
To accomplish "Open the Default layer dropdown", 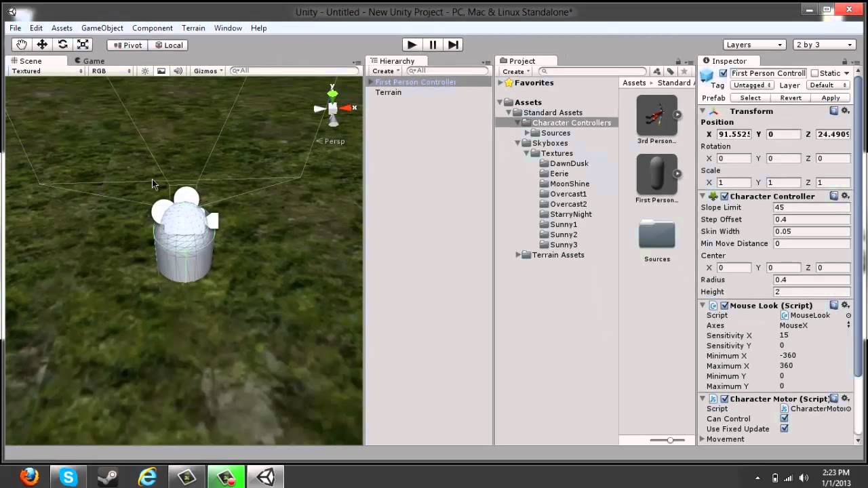I will coord(828,85).
